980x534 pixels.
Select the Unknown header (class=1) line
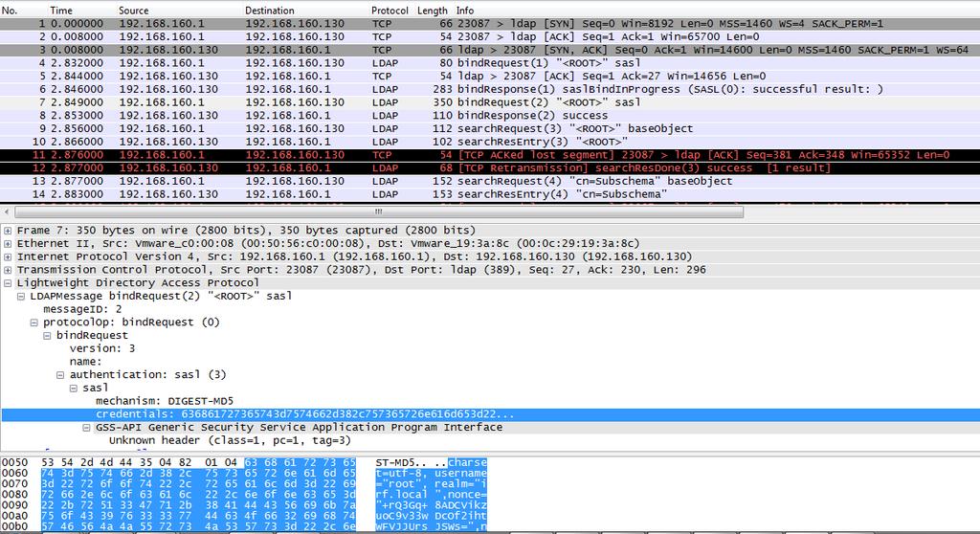coord(230,441)
